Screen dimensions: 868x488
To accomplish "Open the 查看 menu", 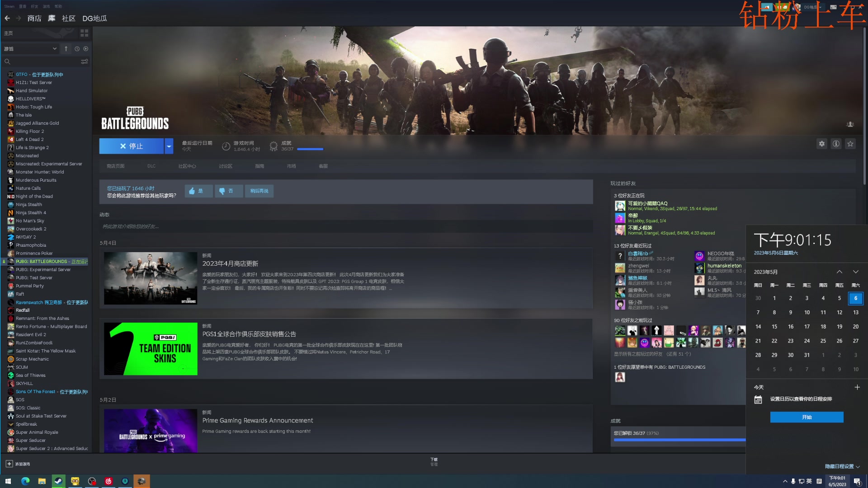I will [x=23, y=6].
